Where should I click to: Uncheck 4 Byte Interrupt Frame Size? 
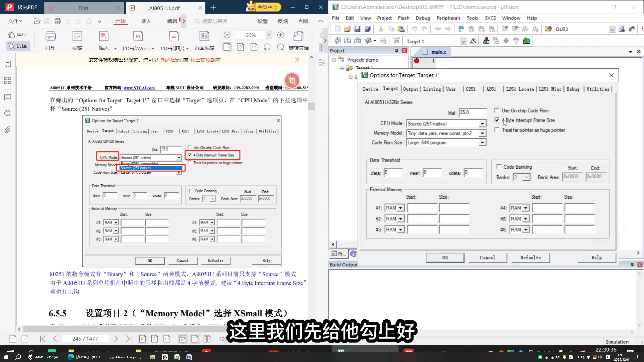point(497,120)
